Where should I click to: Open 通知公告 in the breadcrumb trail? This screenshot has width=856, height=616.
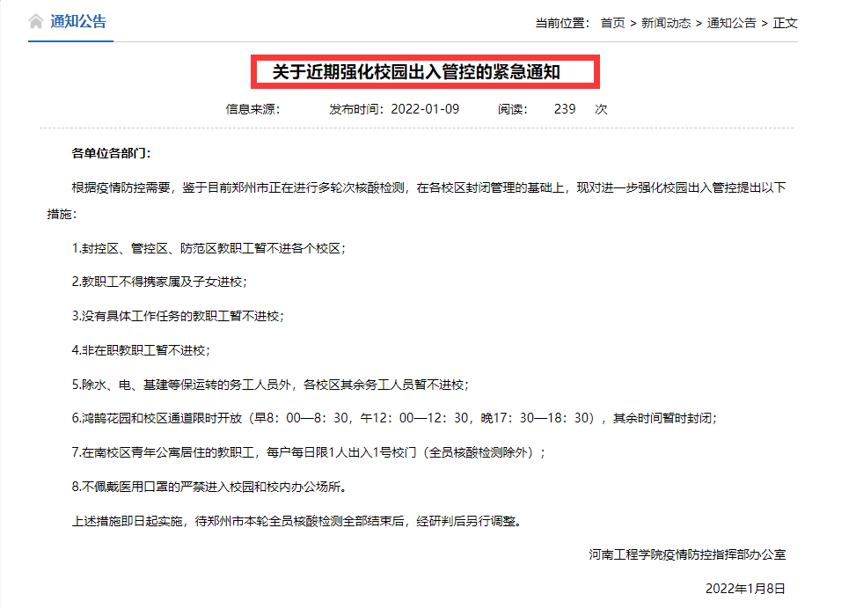click(732, 23)
